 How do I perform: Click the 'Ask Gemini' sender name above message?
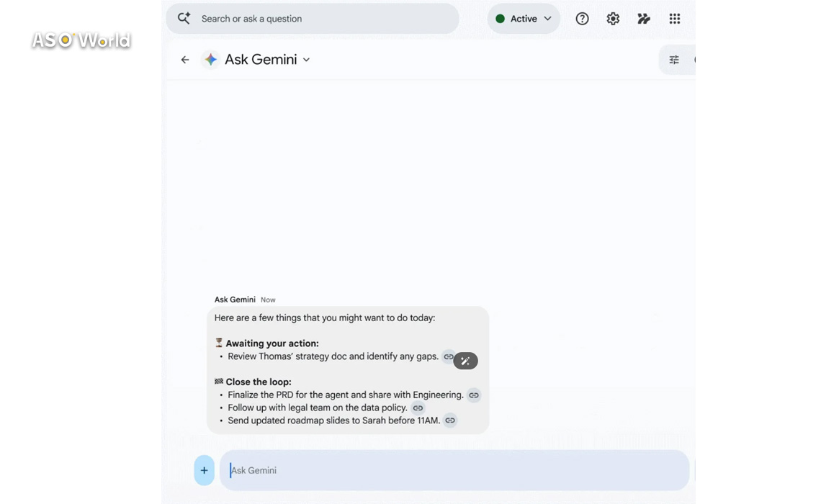coord(235,300)
